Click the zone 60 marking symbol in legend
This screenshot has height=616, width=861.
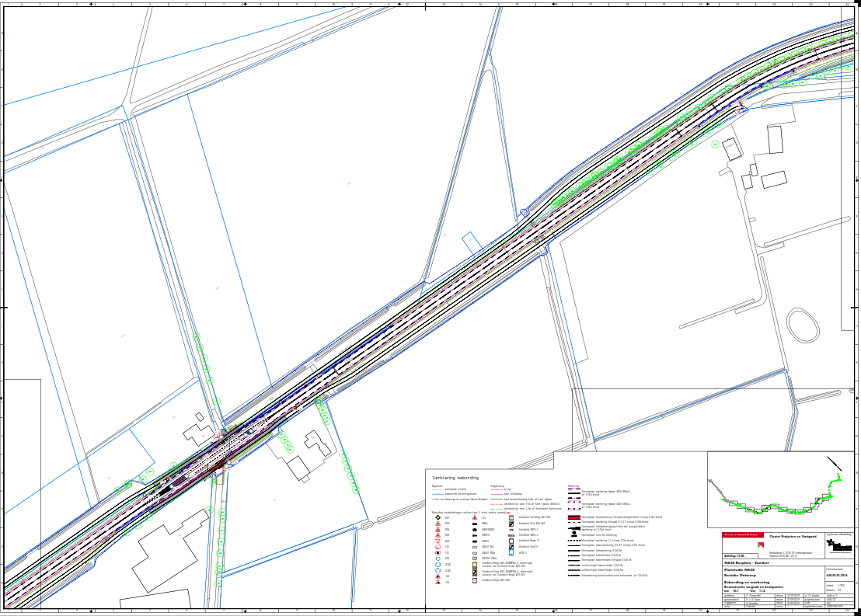click(574, 534)
